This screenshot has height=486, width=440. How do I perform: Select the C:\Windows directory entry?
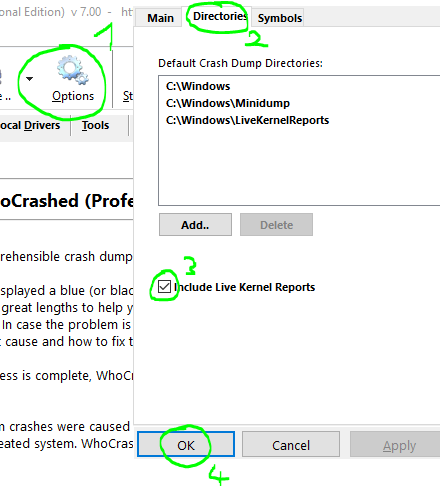[198, 86]
